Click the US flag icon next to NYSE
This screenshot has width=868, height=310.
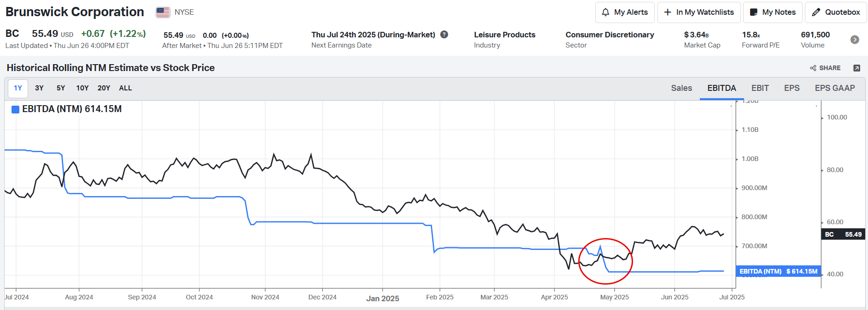click(163, 12)
